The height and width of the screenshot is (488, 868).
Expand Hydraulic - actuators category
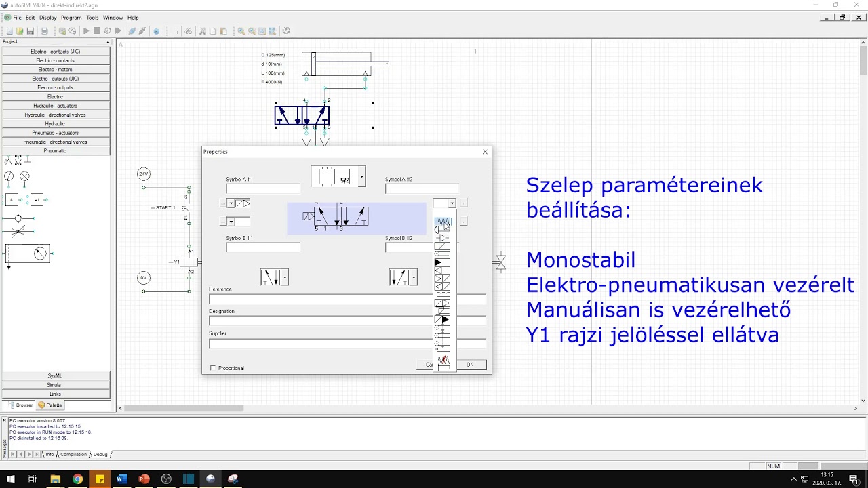(x=56, y=106)
